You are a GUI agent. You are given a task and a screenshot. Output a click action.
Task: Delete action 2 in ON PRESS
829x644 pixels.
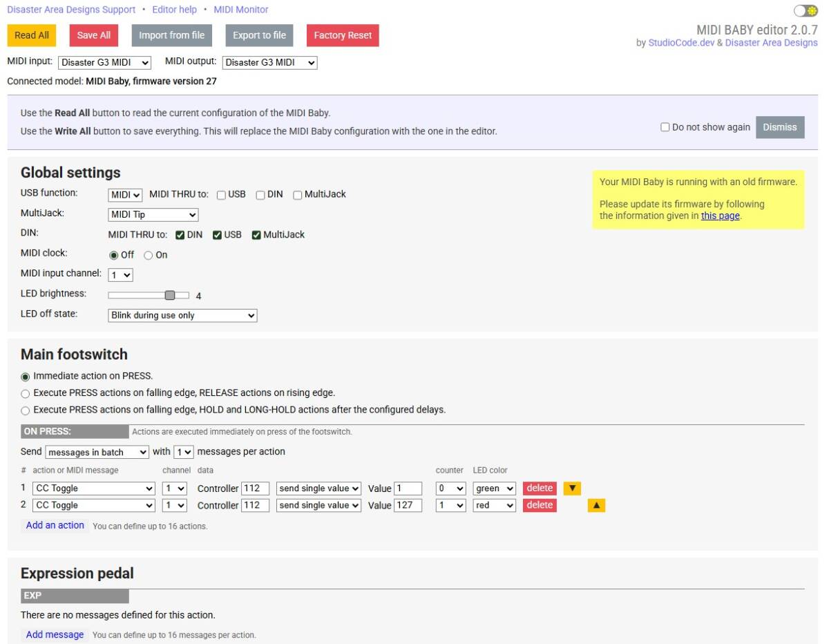[x=540, y=505]
